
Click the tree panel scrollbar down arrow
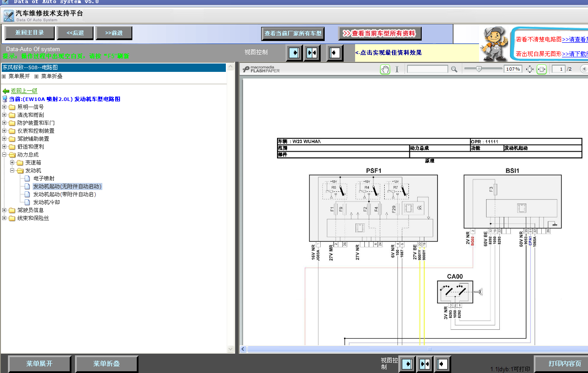click(x=230, y=349)
